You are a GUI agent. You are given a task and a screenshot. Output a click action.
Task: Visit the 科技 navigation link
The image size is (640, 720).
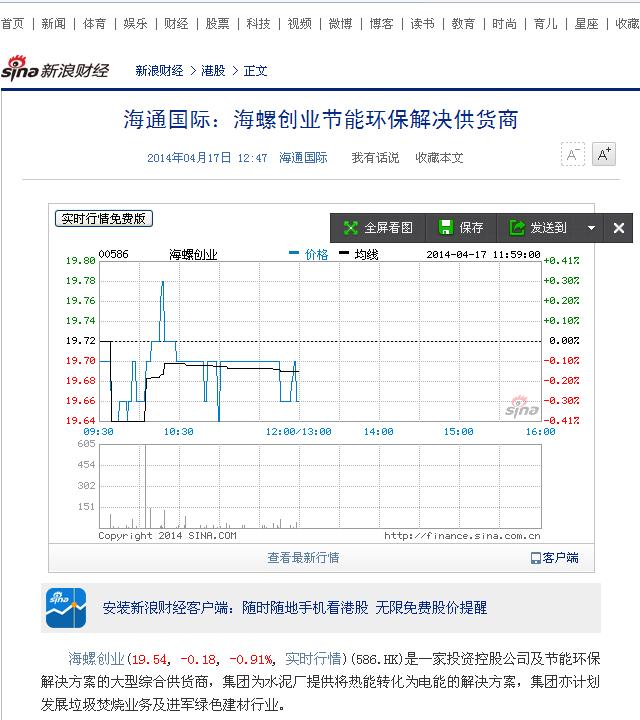[x=258, y=23]
